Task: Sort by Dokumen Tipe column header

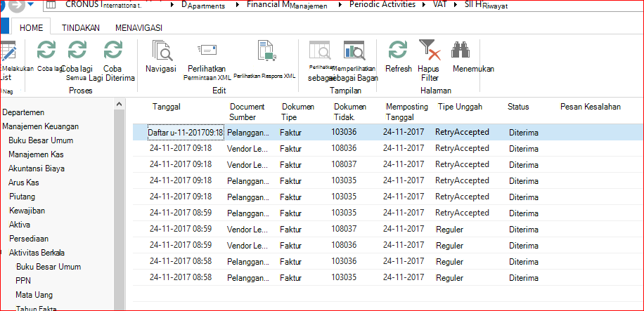Action: point(298,112)
